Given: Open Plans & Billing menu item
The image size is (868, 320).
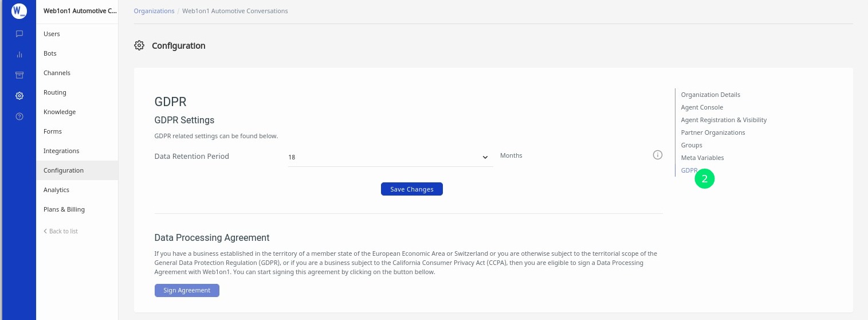Looking at the screenshot, I should point(77,209).
